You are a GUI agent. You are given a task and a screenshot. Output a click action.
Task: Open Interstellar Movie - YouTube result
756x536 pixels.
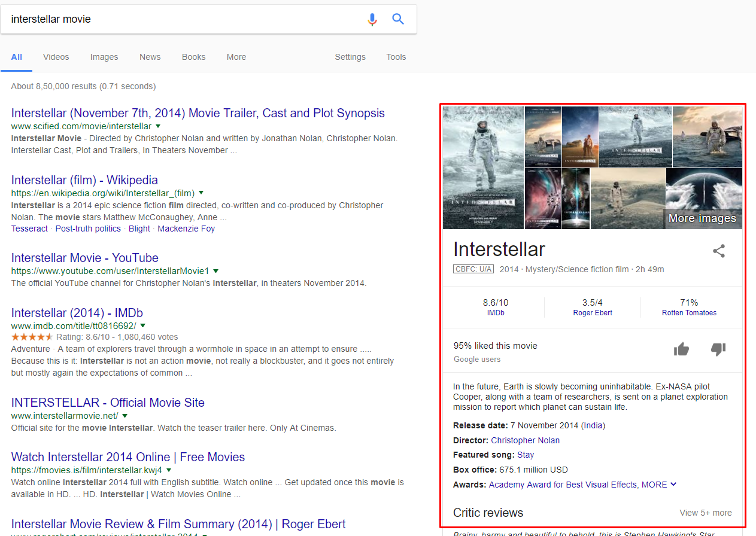(x=85, y=258)
